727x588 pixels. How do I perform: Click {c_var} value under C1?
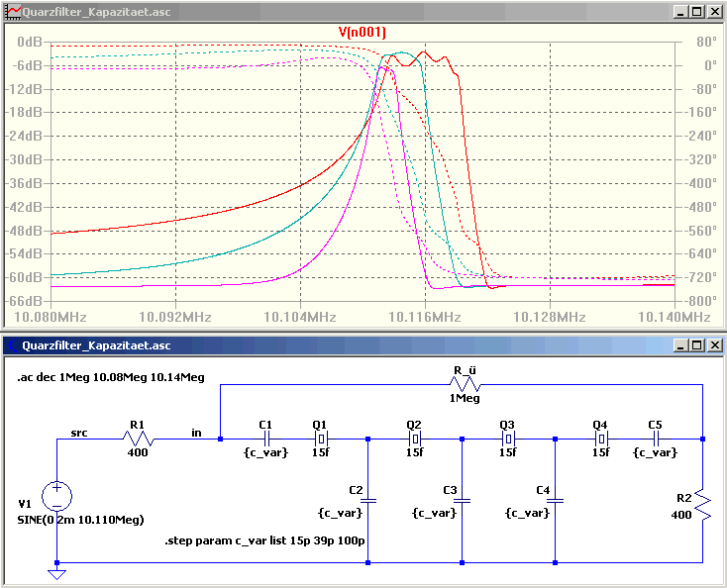266,452
